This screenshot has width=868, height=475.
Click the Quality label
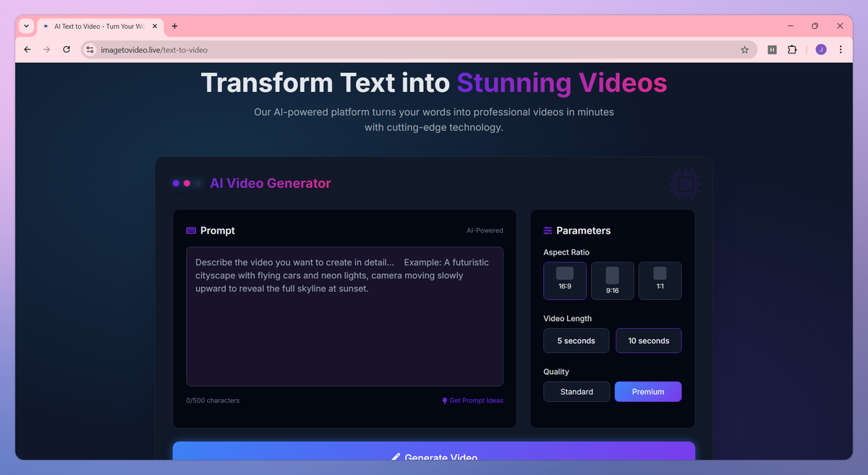556,372
